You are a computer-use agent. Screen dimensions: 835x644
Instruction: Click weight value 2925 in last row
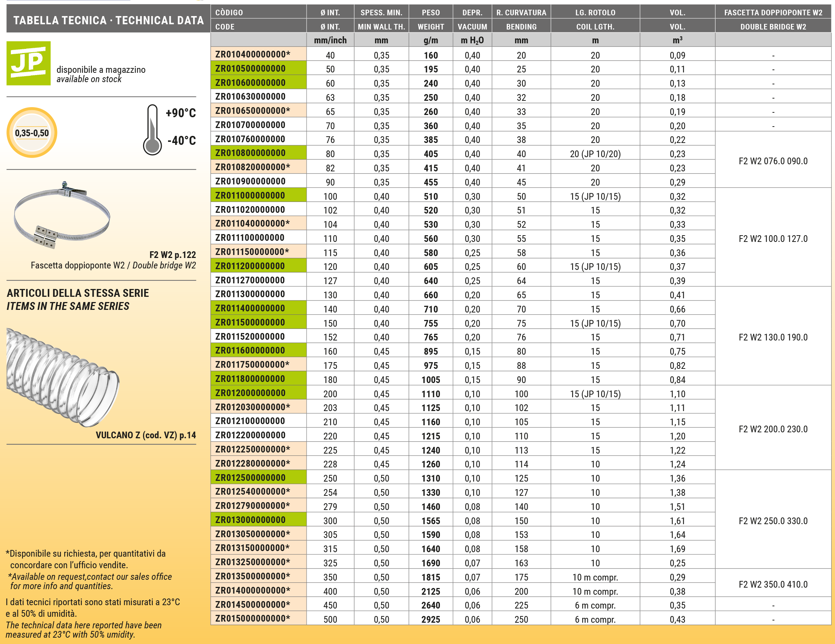431,619
